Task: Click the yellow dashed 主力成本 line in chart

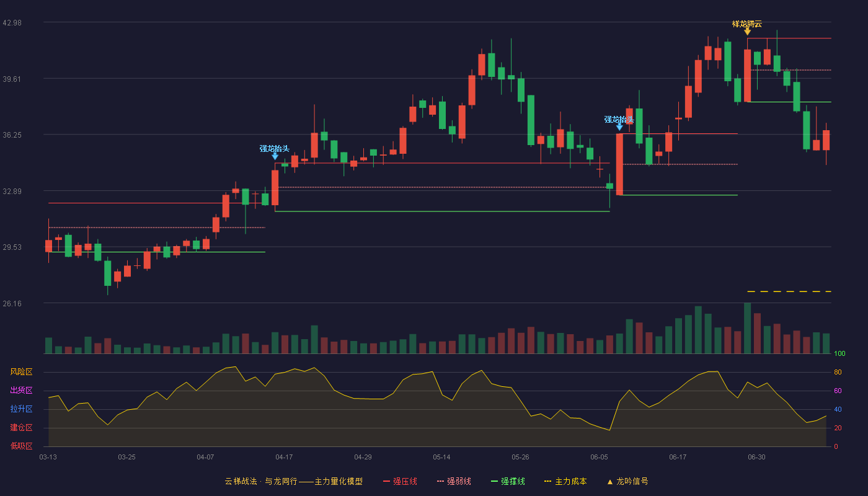Action: point(789,291)
